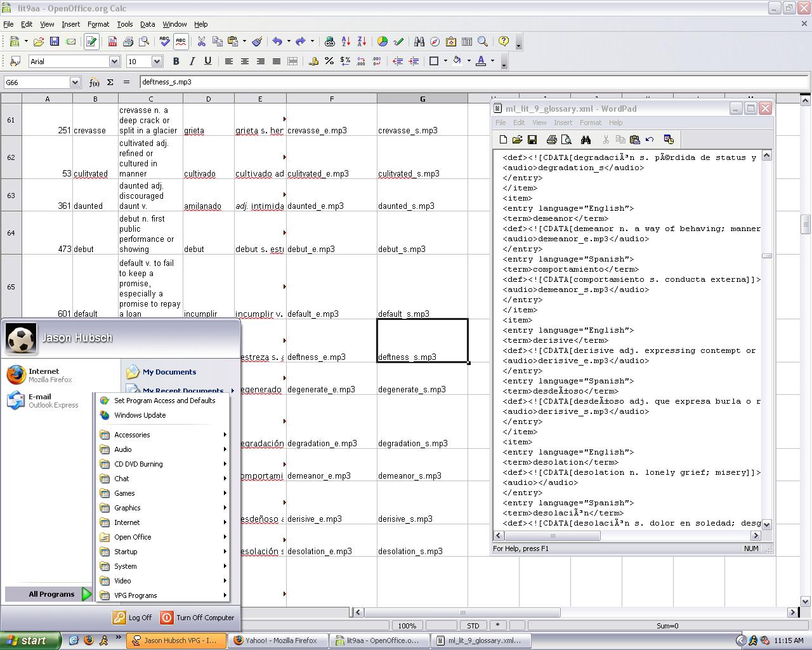Open the Insert Chart tool

[382, 42]
